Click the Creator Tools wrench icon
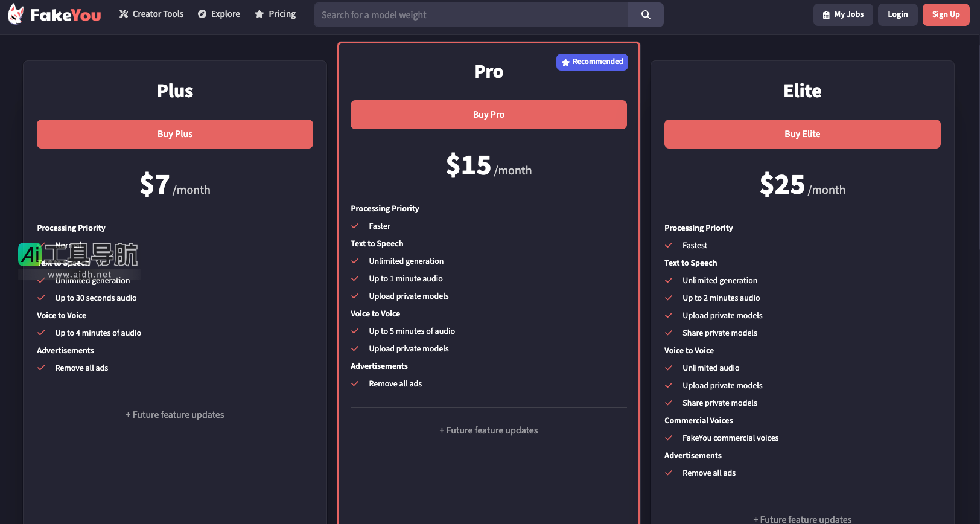The image size is (980, 524). point(124,14)
